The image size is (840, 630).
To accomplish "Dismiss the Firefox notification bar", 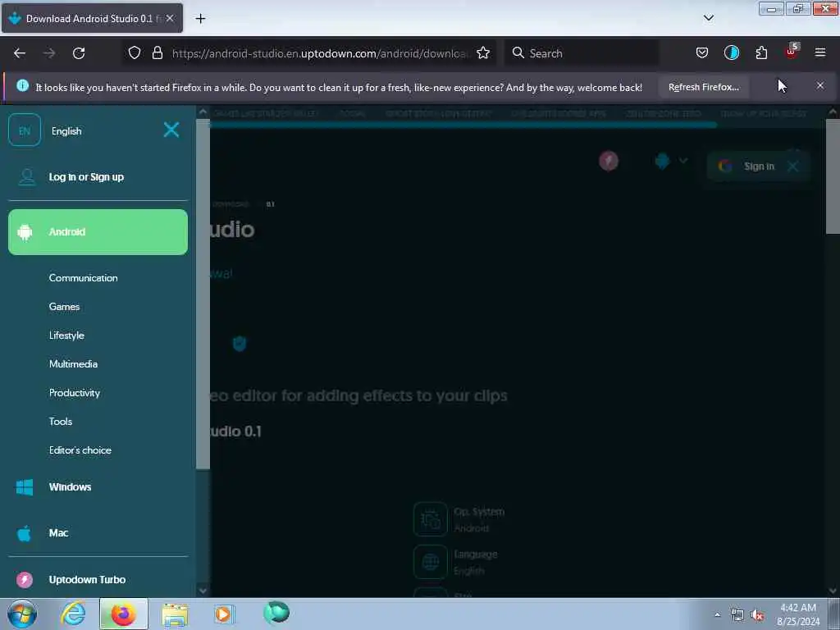I will [820, 85].
